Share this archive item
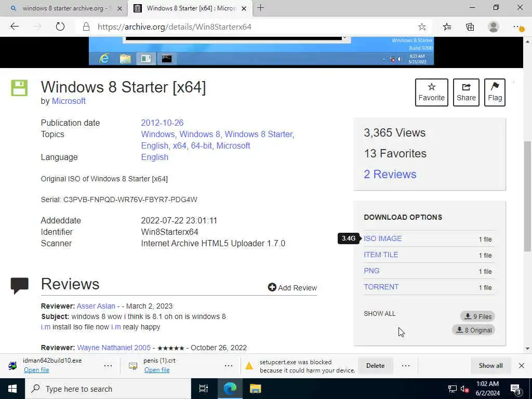 (466, 92)
